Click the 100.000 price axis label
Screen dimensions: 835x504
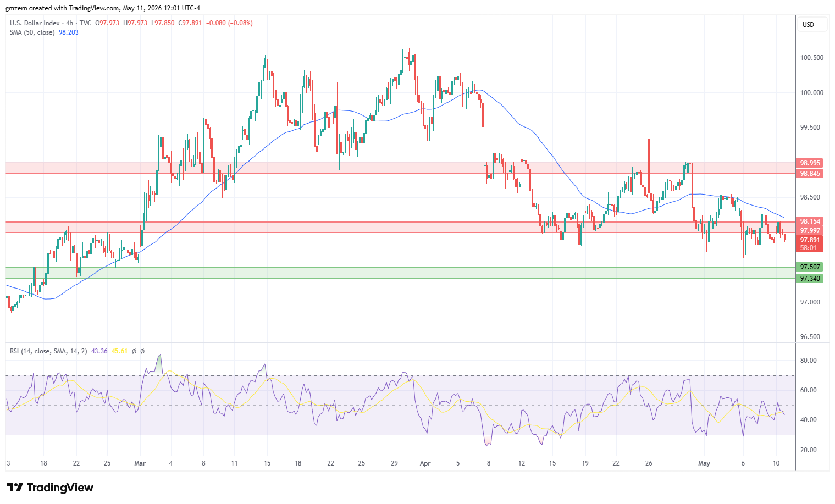point(811,93)
